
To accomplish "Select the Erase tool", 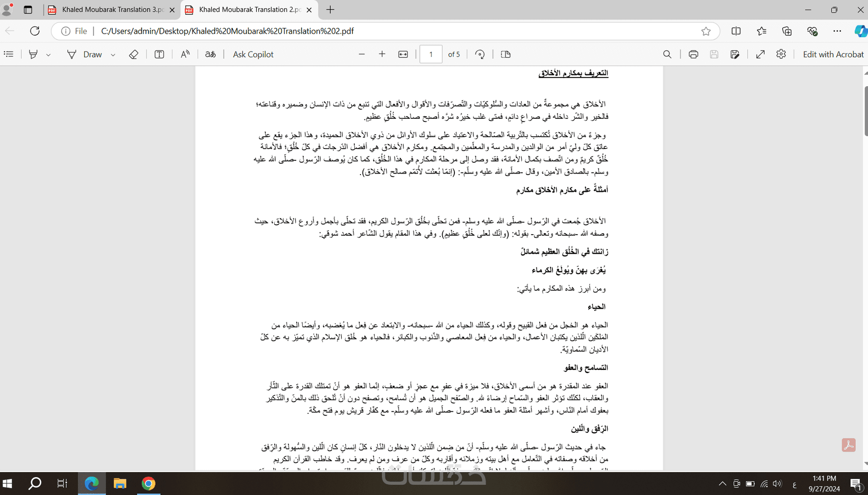I will pyautogui.click(x=133, y=54).
